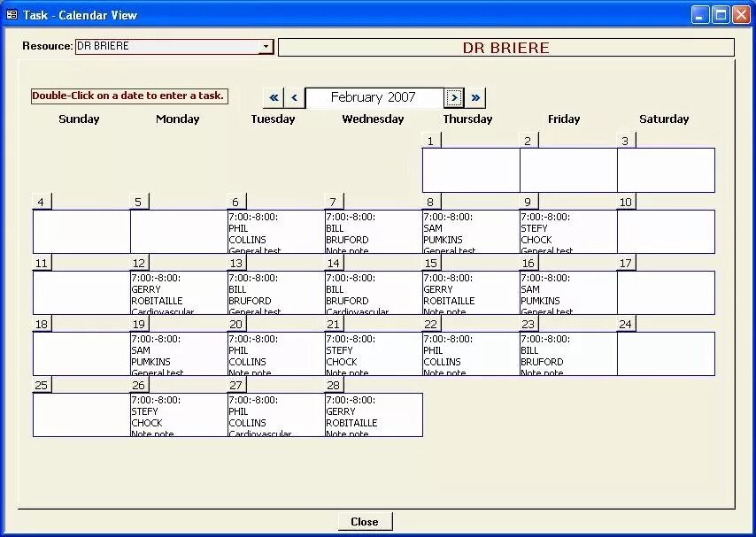Image resolution: width=756 pixels, height=537 pixels.
Task: Select the day 9 date button
Action: click(528, 202)
